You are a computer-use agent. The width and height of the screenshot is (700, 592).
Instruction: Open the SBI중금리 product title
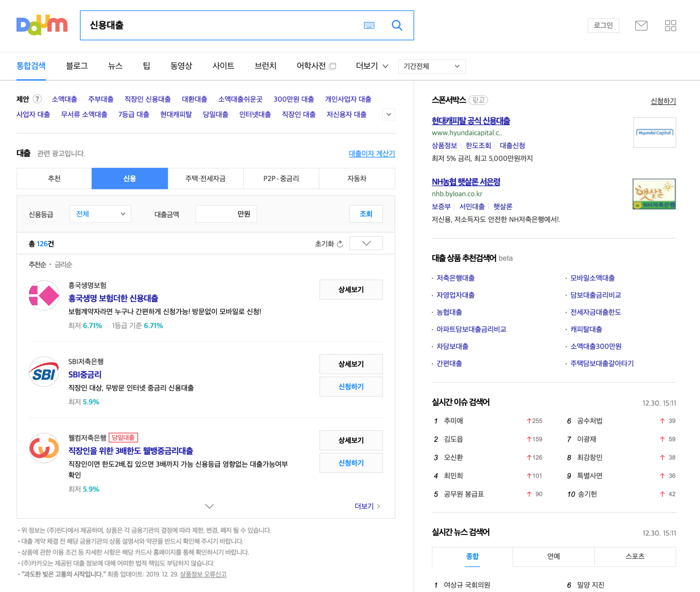[x=85, y=374]
